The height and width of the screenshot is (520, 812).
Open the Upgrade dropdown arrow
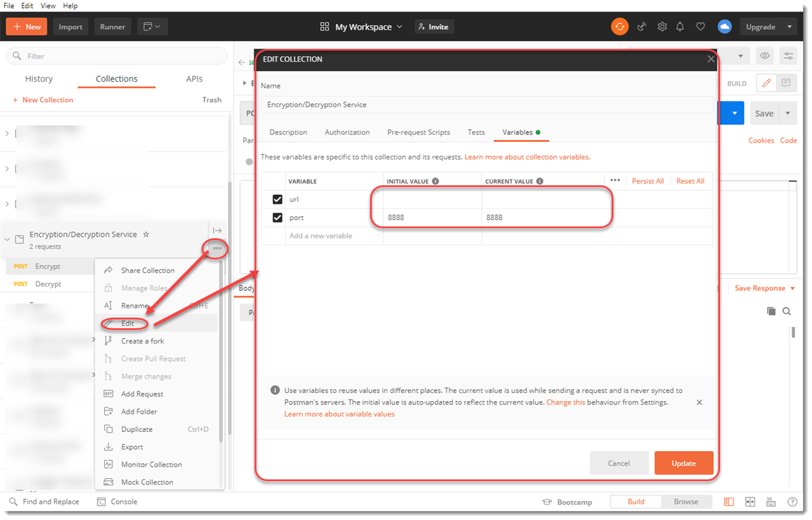(x=790, y=27)
